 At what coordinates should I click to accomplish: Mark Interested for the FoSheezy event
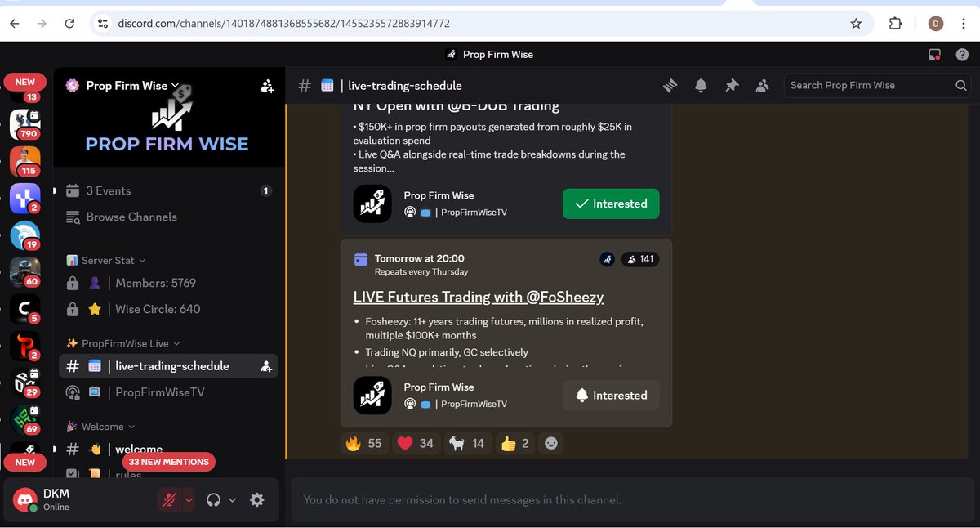(x=611, y=395)
